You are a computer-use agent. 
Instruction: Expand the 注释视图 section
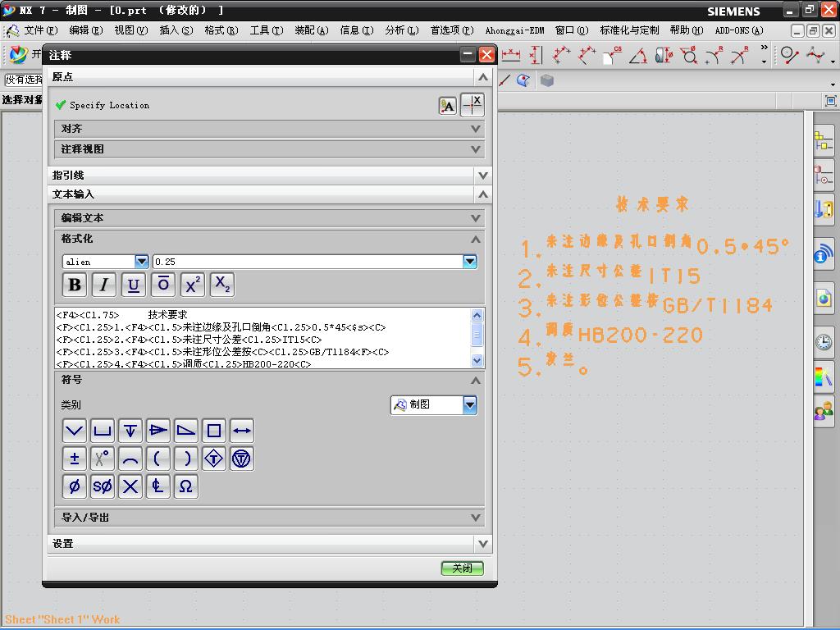coord(269,149)
